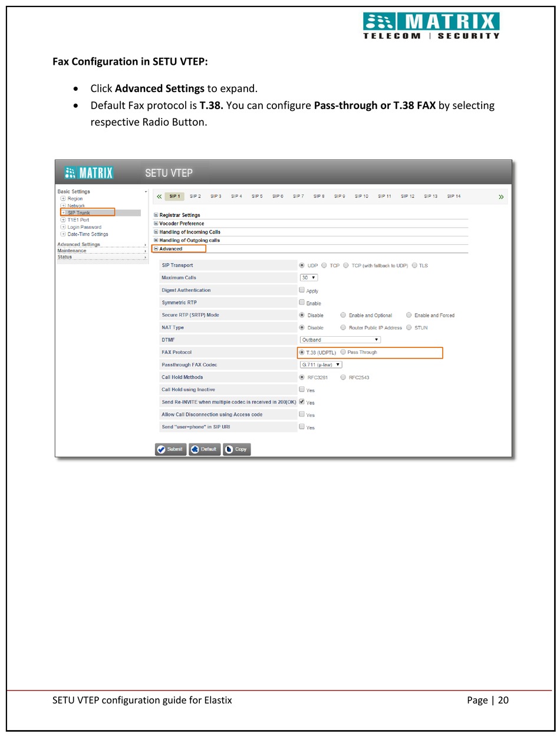Open the Region settings item

coord(75,199)
